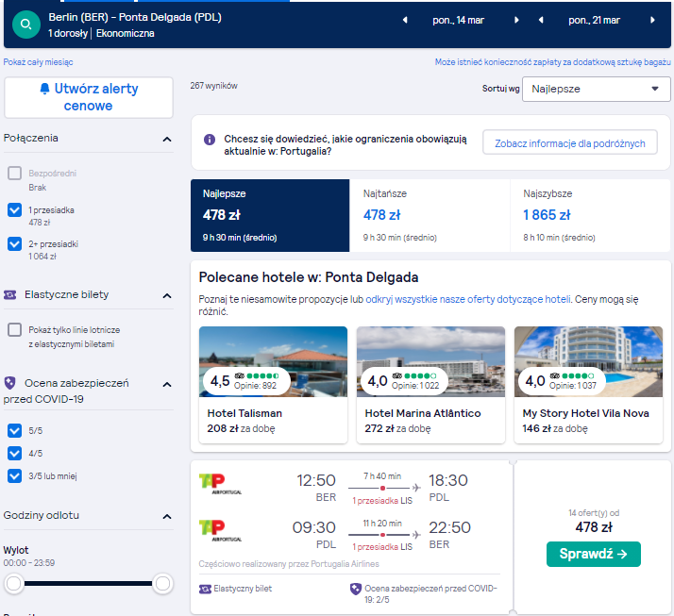Click My Story Hotel Vila Nova name

tap(585, 413)
